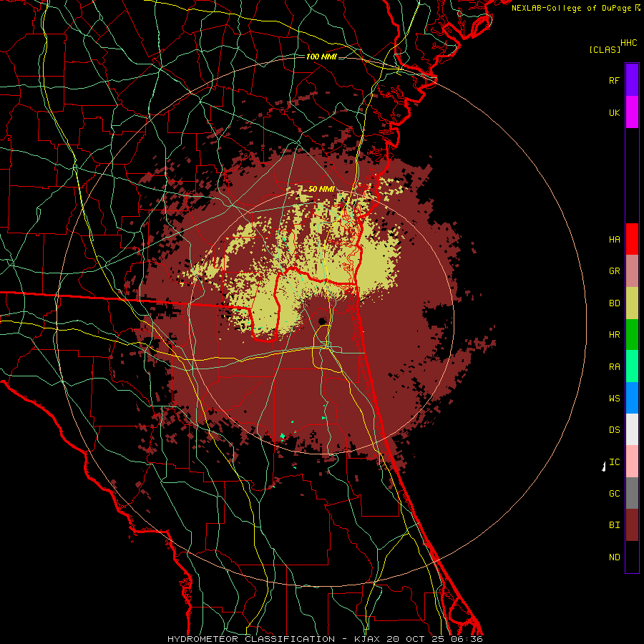This screenshot has width=644, height=644.
Task: Click the IC legend label
Action: point(614,462)
